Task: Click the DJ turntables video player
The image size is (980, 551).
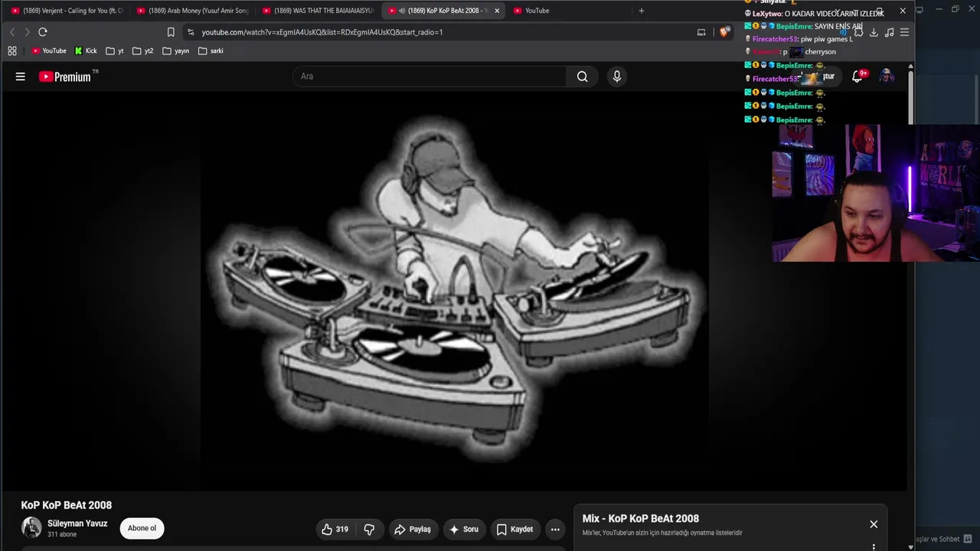Action: 454,291
